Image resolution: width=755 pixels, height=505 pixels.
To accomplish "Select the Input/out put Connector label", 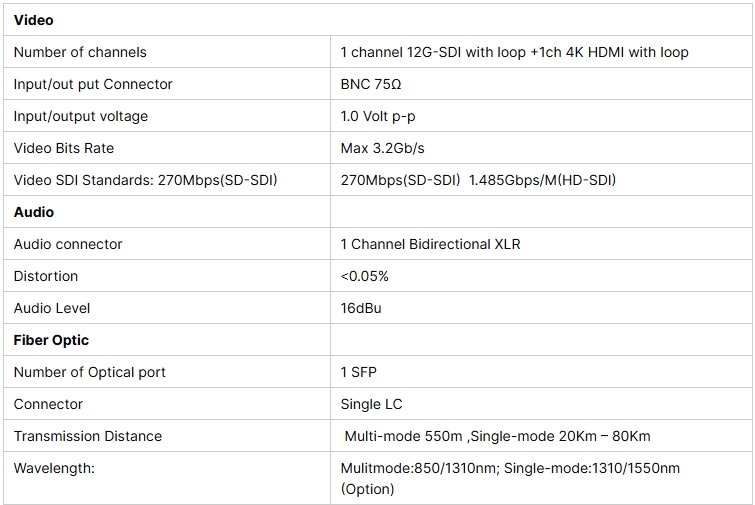I will pyautogui.click(x=93, y=84).
